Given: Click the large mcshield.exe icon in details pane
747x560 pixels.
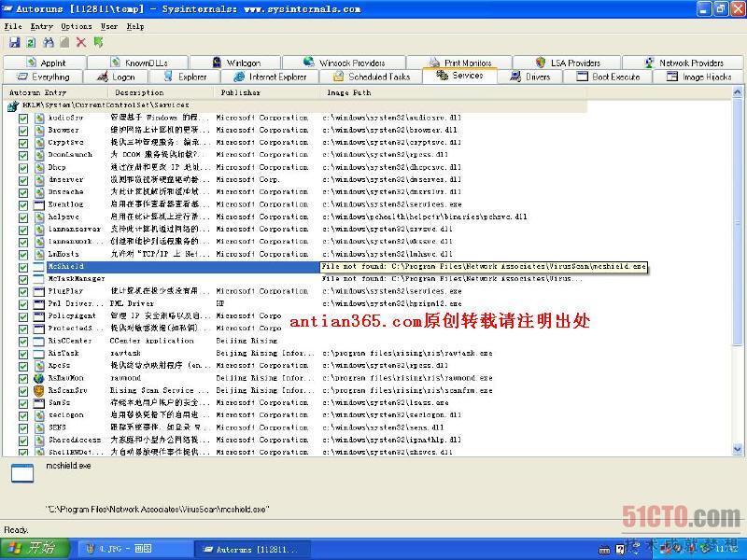Looking at the screenshot, I should coord(21,473).
